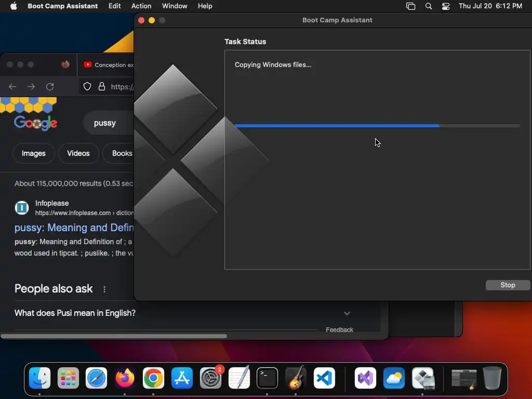
Task: Open Visual Studio Code from the Dock
Action: [324, 378]
